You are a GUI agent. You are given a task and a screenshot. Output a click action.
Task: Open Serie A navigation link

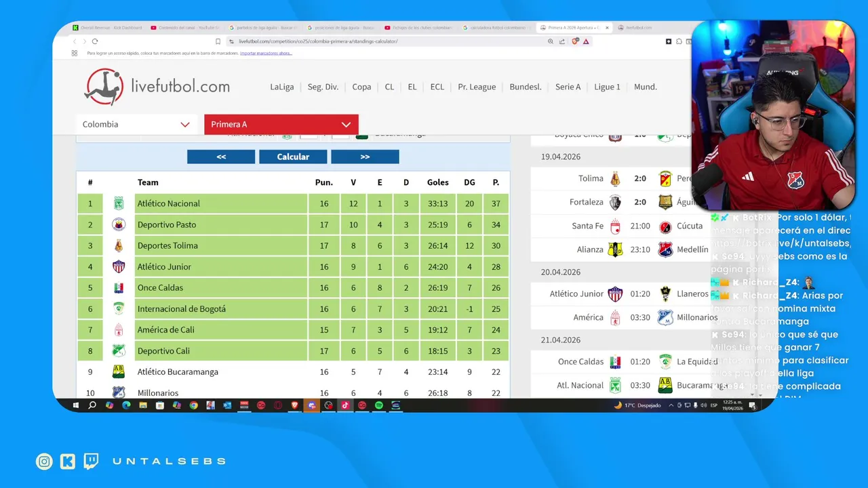568,87
